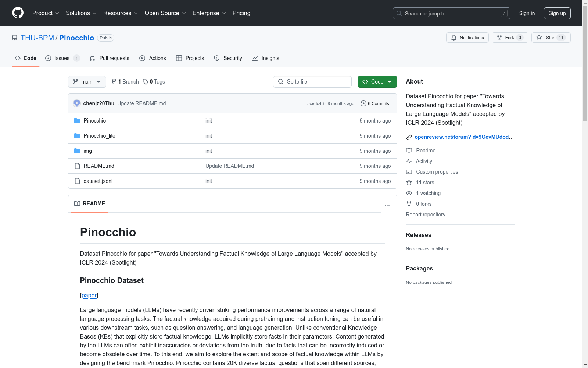The width and height of the screenshot is (588, 368).
Task: Expand the Open Source menu
Action: coord(165,13)
